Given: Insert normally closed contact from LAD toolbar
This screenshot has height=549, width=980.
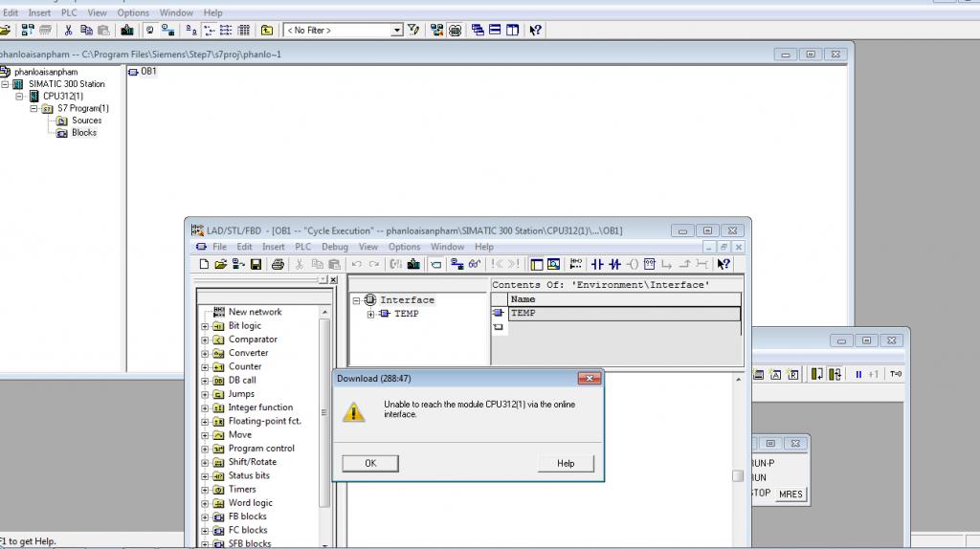Looking at the screenshot, I should (x=614, y=264).
